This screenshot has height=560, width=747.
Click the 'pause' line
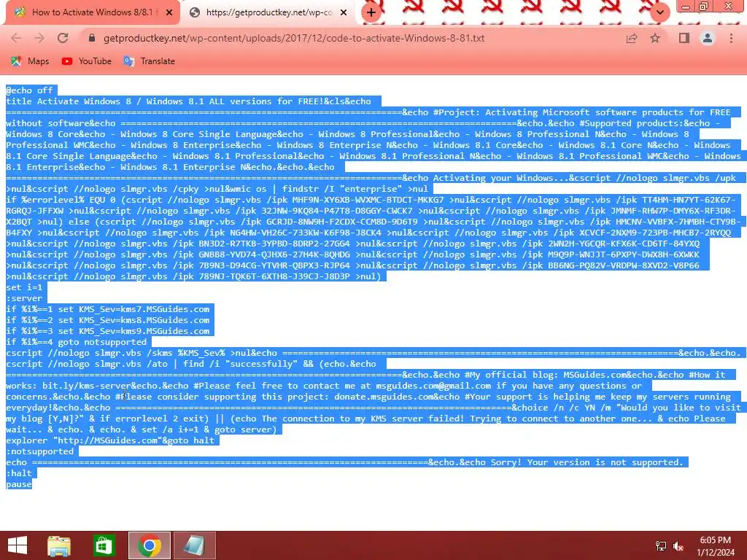click(x=18, y=484)
